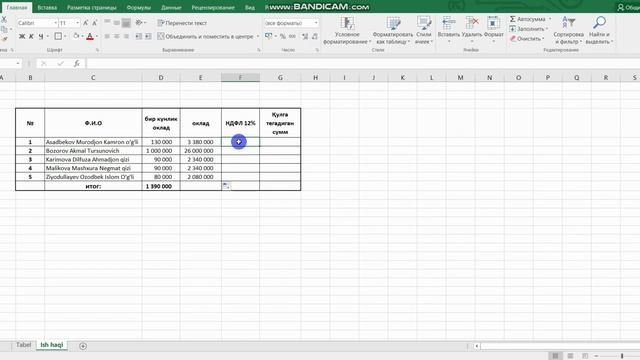640x360 pixels.
Task: Click Заполнить fill button
Action: [x=528, y=29]
